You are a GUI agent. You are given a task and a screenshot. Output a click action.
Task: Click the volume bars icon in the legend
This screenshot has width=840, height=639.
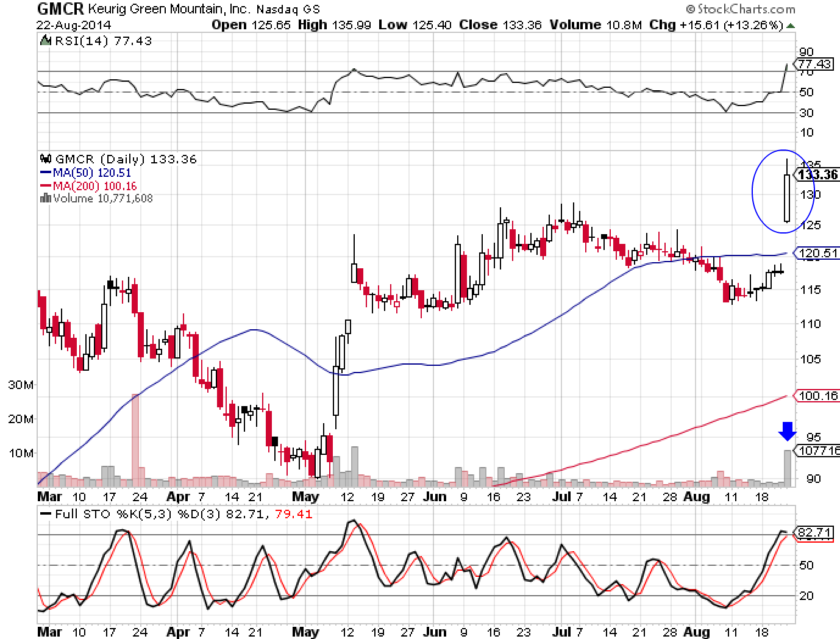point(46,198)
